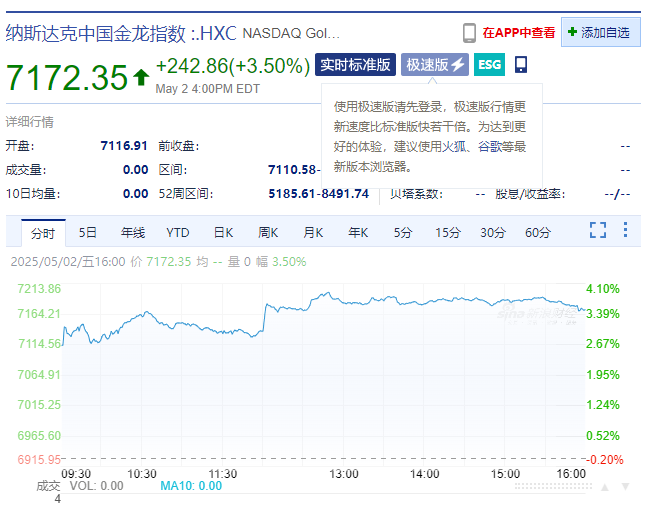Show the 月K monthly chart
Viewport: 649px width, 510px height.
pyautogui.click(x=313, y=233)
